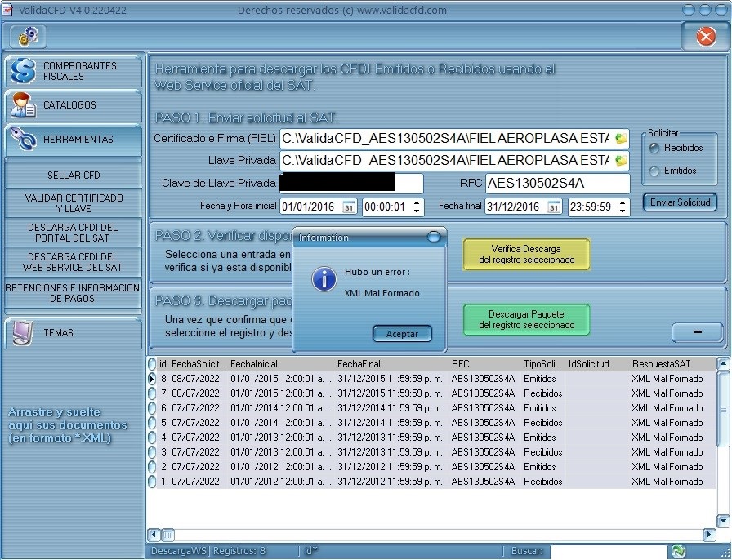Open the Fecha inicial calendar picker
Screen dimensions: 732x560
coord(349,207)
